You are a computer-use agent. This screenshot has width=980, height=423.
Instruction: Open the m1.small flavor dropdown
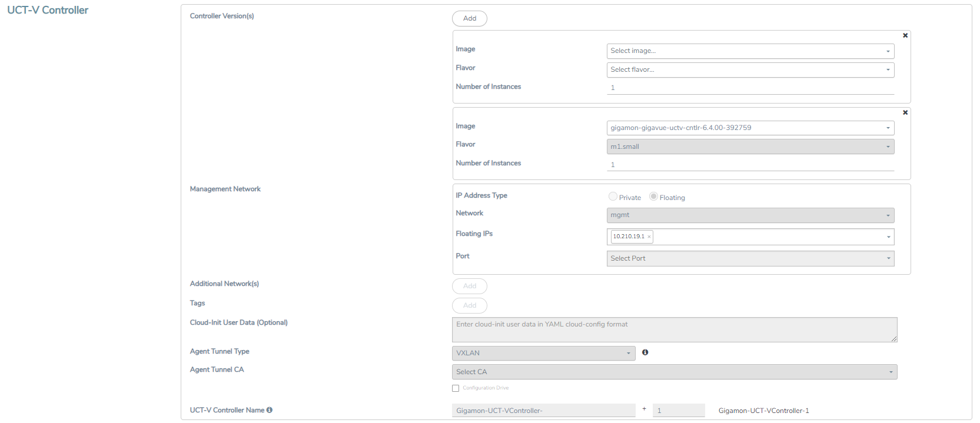(750, 146)
